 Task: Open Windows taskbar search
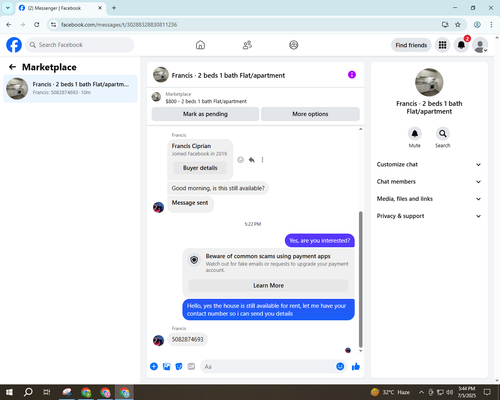coord(28,392)
